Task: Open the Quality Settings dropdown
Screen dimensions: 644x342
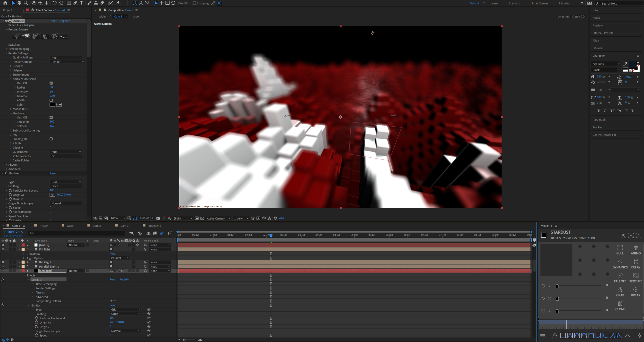Action: pyautogui.click(x=66, y=57)
